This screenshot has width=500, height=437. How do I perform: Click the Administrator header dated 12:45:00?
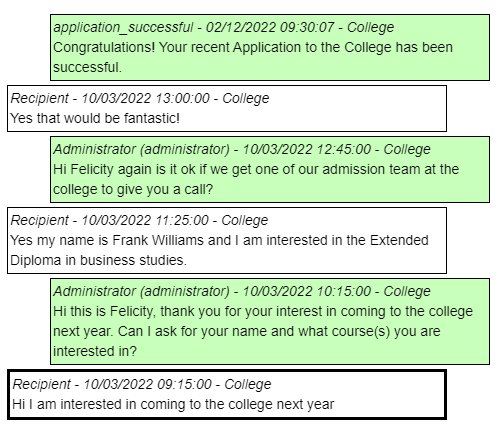(x=242, y=149)
